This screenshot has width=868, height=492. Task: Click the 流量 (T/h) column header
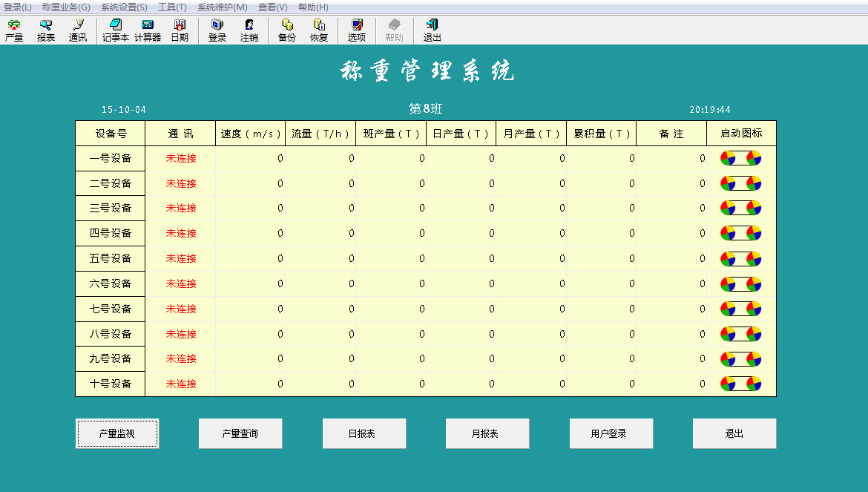[x=320, y=134]
